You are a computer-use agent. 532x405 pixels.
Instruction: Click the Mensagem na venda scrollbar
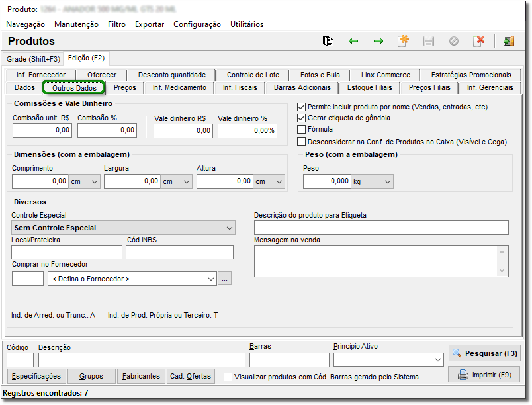[x=504, y=261]
